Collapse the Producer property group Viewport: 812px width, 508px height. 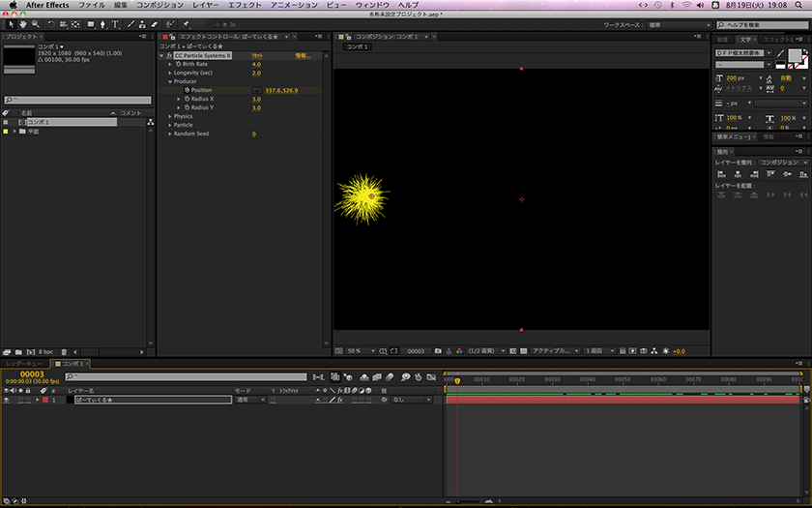[x=170, y=82]
